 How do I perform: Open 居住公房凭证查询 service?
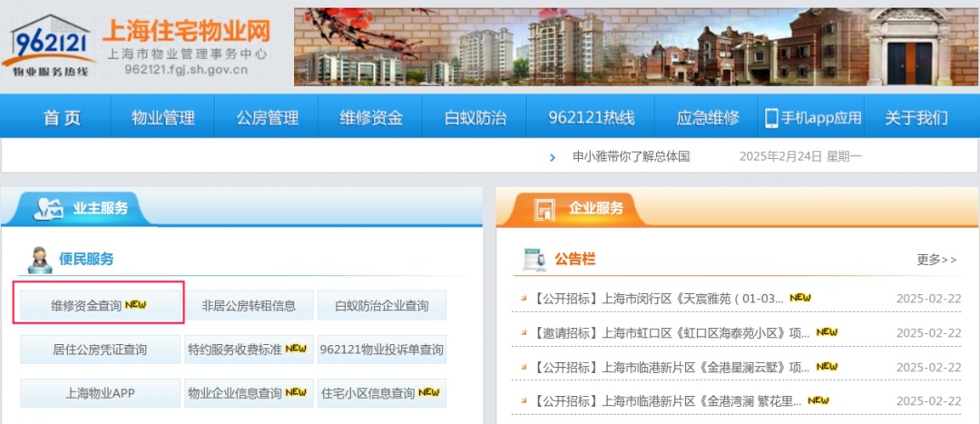coord(100,349)
